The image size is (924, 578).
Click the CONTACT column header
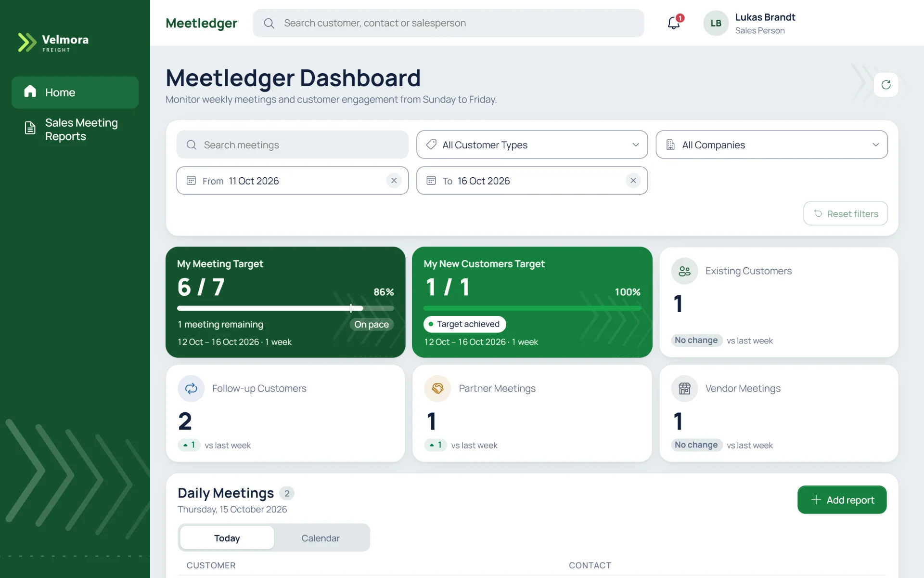590,565
